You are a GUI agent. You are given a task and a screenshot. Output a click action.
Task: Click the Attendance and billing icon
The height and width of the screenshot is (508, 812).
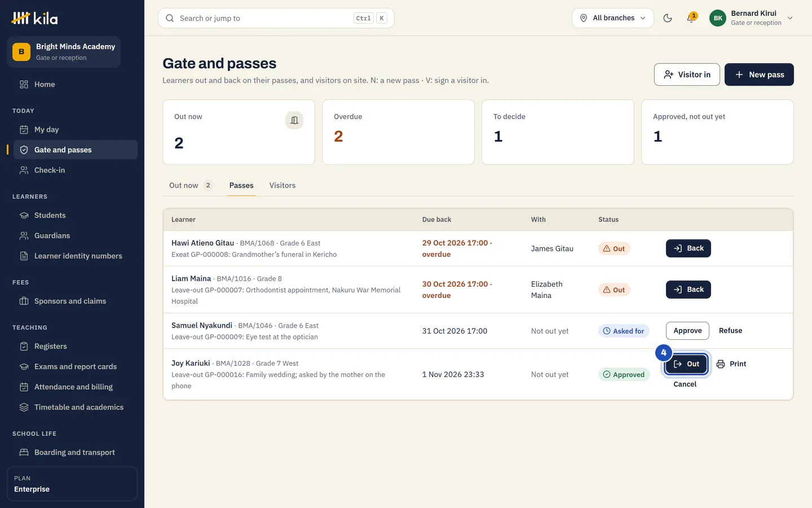tap(24, 387)
